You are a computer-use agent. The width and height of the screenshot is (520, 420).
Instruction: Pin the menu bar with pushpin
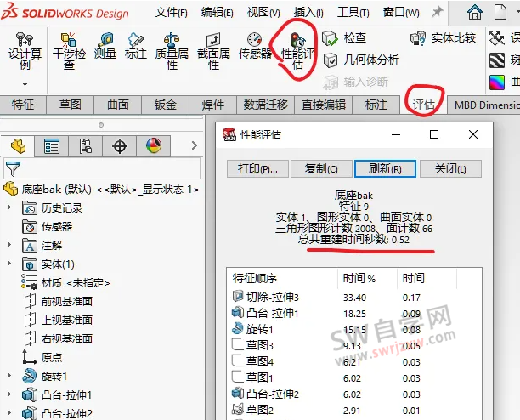click(x=438, y=12)
